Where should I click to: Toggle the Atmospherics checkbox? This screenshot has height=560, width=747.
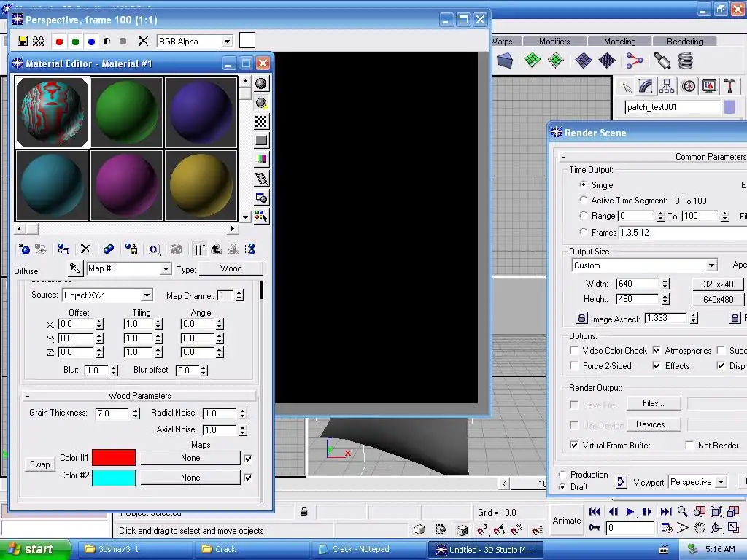[x=657, y=351]
